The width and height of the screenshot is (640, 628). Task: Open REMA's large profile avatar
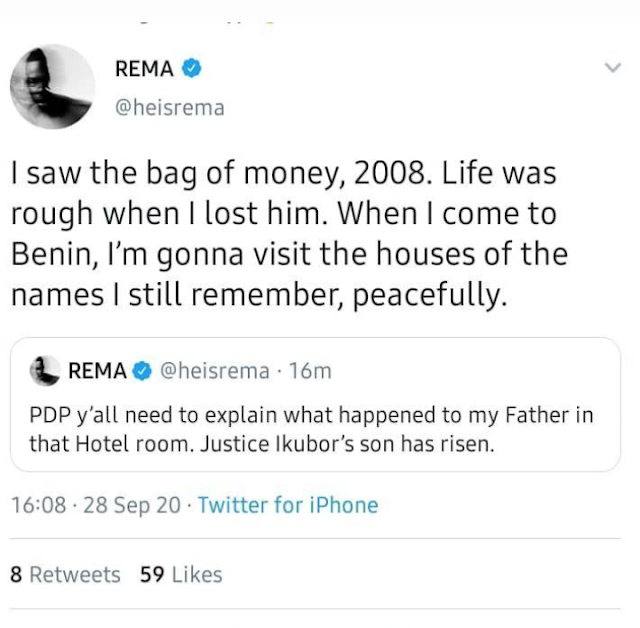click(52, 86)
